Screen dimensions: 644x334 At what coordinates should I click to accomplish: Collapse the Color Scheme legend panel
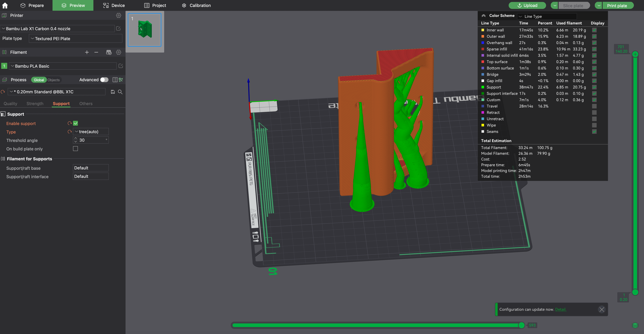click(483, 16)
